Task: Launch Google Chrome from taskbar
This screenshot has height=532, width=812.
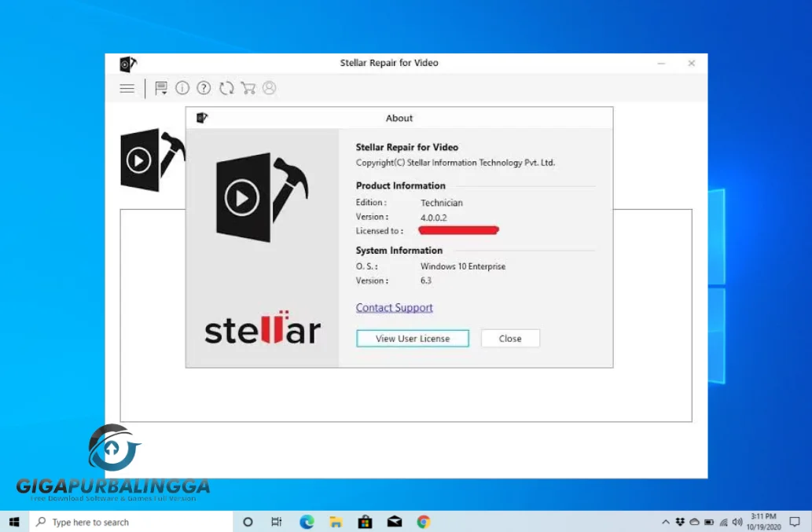Action: pyautogui.click(x=424, y=522)
